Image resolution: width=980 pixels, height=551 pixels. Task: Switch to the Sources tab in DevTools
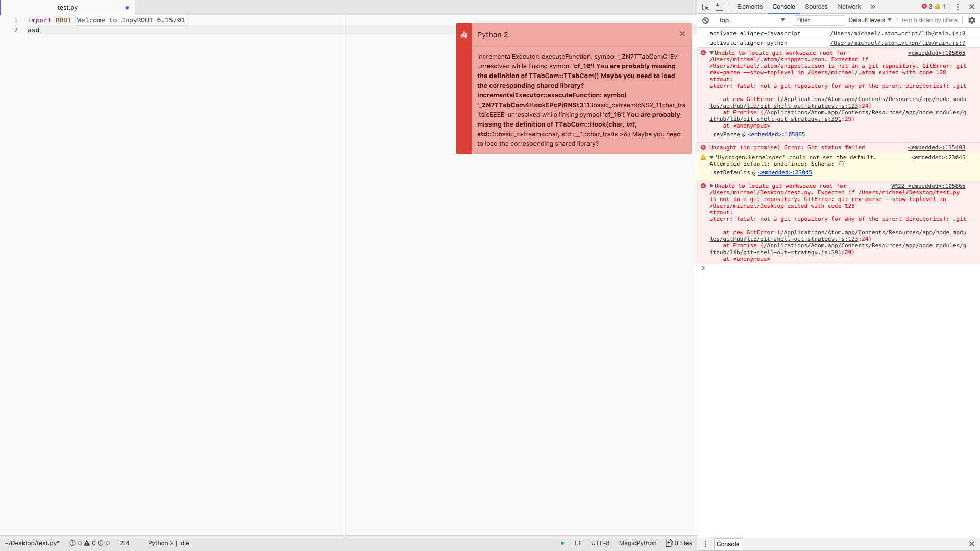[x=815, y=7]
